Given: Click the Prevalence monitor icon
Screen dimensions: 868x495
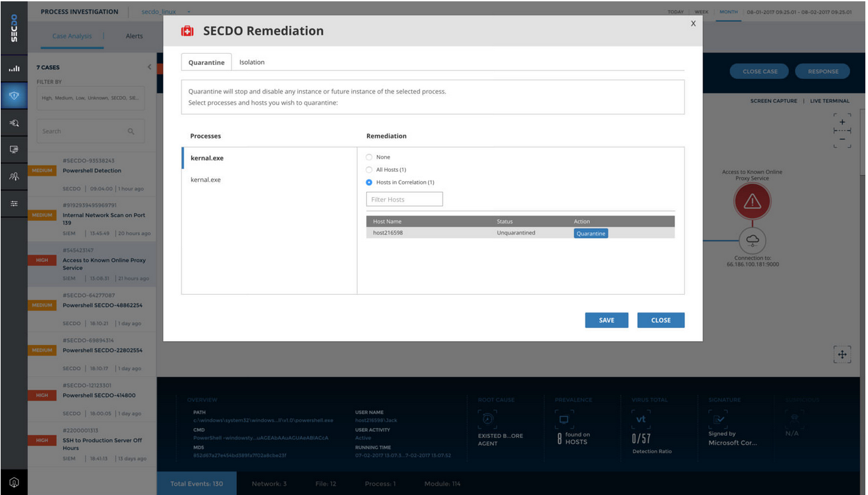Looking at the screenshot, I should click(x=564, y=419).
